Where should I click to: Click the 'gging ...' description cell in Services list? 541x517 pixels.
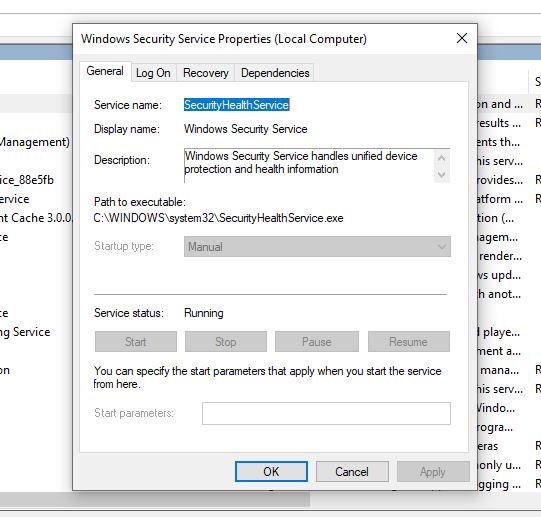(x=499, y=484)
